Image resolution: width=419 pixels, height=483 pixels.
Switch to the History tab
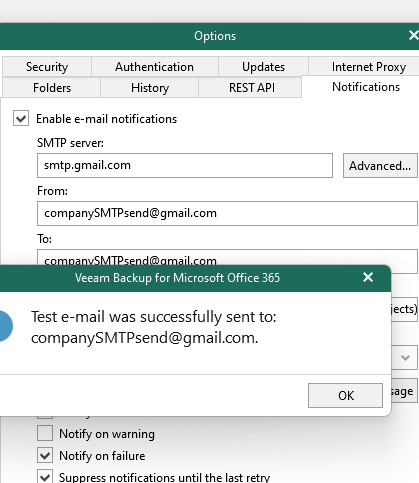pyautogui.click(x=150, y=88)
